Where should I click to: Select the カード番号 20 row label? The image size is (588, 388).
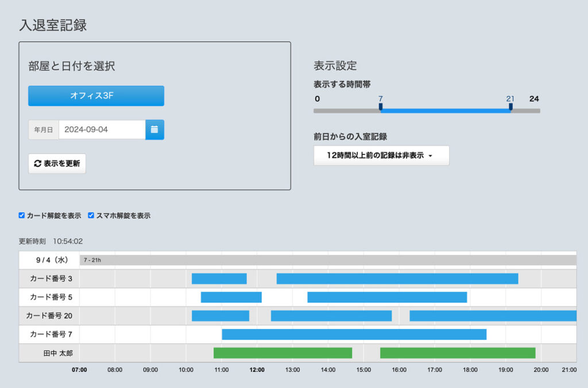coord(49,316)
